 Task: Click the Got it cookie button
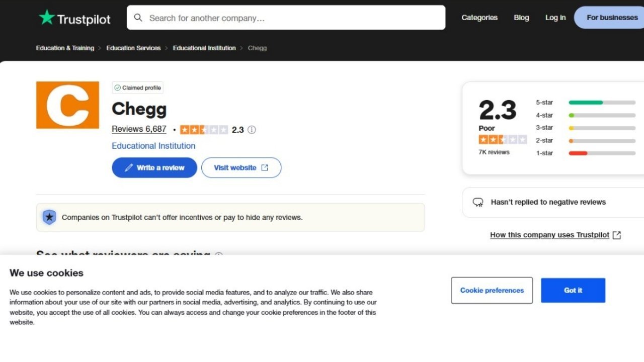pyautogui.click(x=573, y=290)
